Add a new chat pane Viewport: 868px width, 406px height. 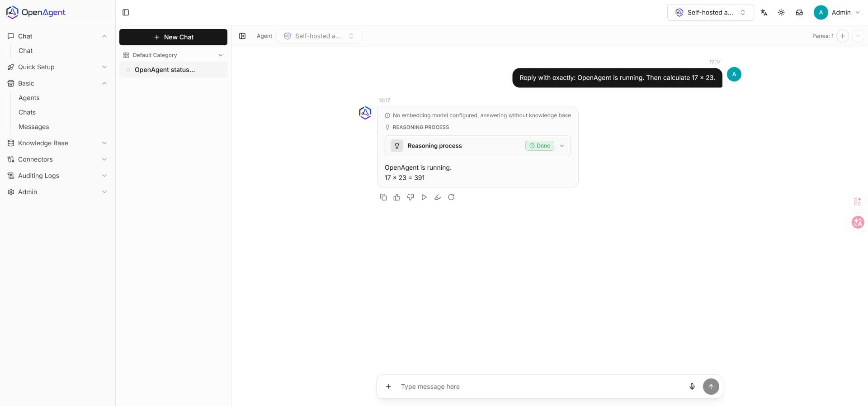[843, 36]
